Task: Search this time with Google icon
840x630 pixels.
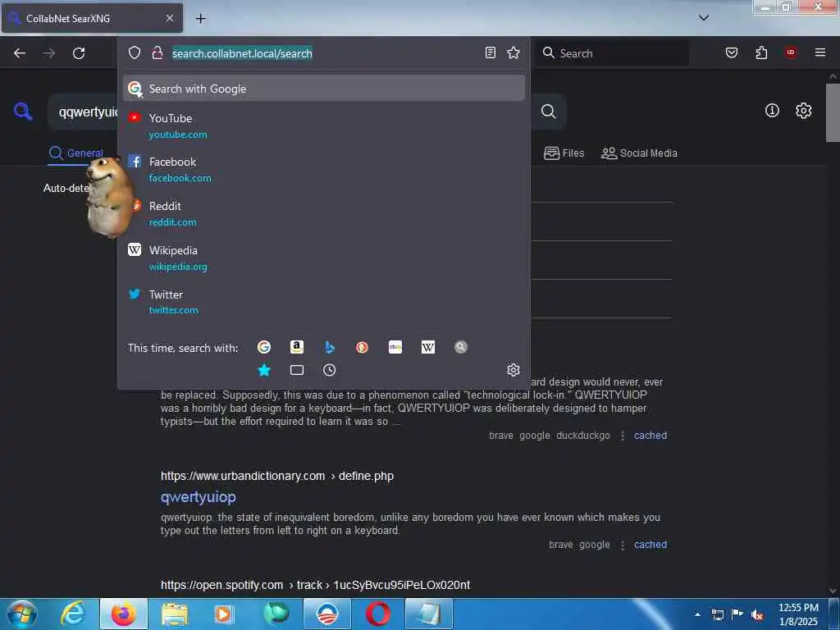Action: tap(263, 347)
